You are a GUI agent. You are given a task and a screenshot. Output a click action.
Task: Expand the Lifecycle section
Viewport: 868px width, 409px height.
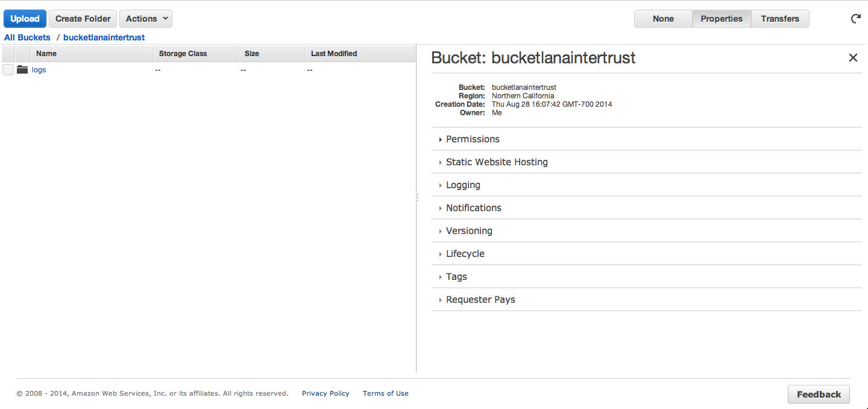[x=465, y=254]
